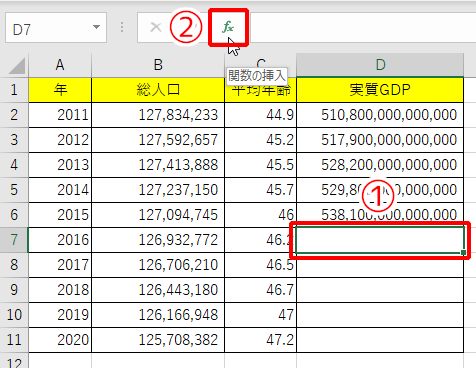Select row 1 header
The width and height of the screenshot is (476, 368).
(x=14, y=90)
